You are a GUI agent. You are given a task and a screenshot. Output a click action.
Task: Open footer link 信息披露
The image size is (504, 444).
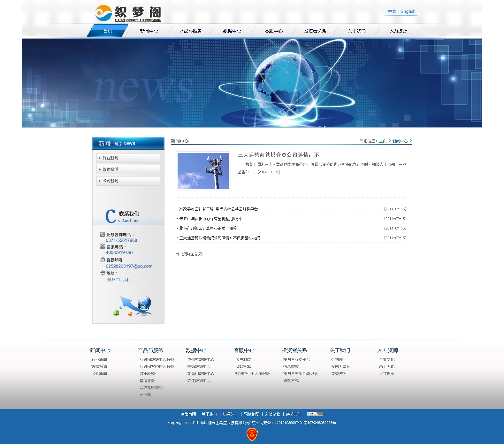[x=291, y=367]
